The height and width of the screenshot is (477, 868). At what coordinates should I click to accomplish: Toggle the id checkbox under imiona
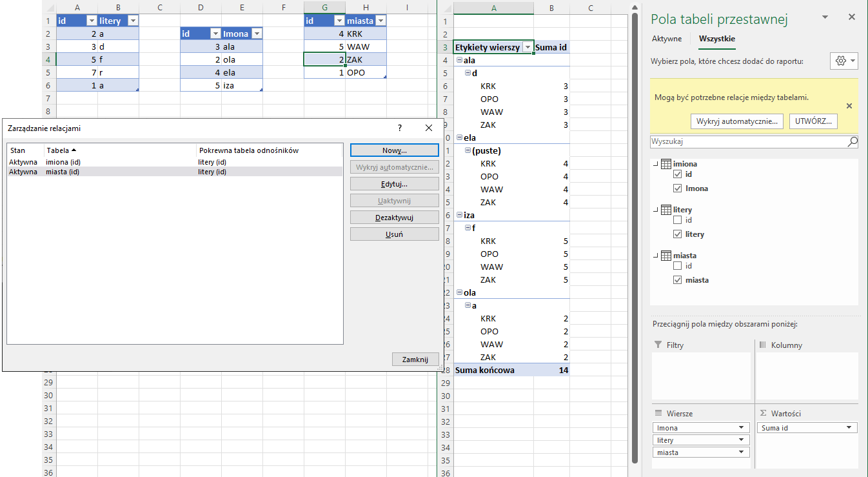click(x=677, y=175)
